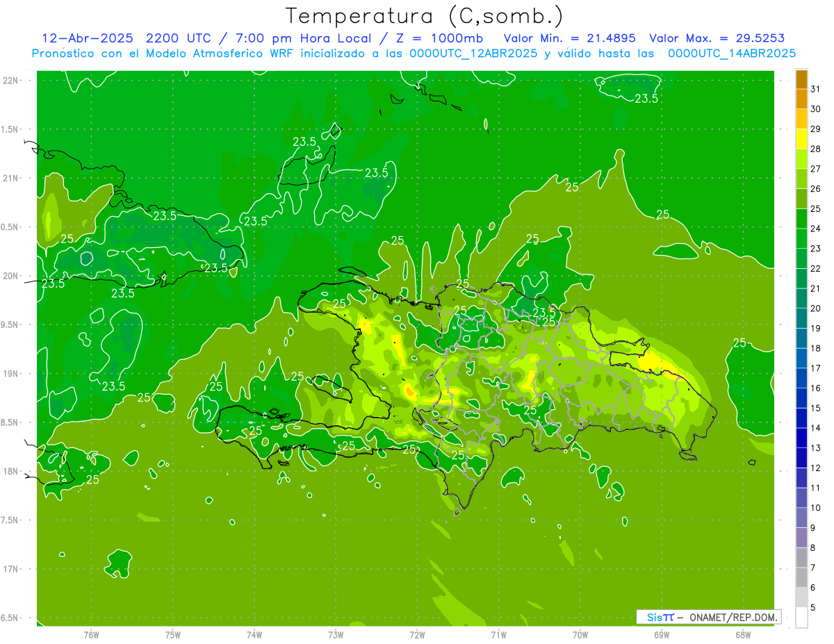Screen dimensions: 834x644
Task: Click the '18N' latitude axis label
Action: (12, 472)
